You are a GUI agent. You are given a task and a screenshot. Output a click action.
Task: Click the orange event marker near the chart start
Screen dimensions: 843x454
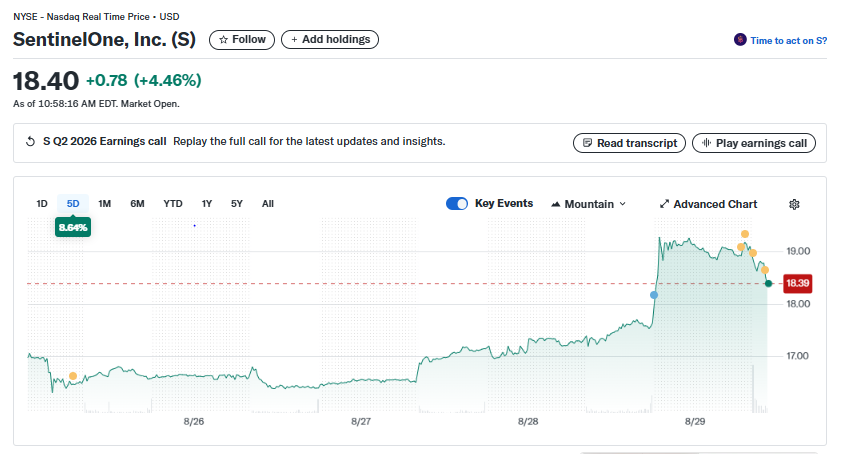click(x=73, y=376)
